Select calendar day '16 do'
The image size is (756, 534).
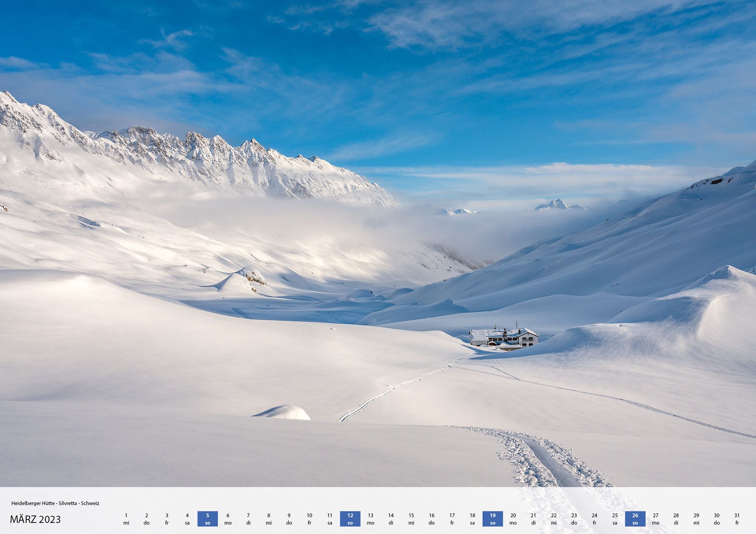click(432, 519)
